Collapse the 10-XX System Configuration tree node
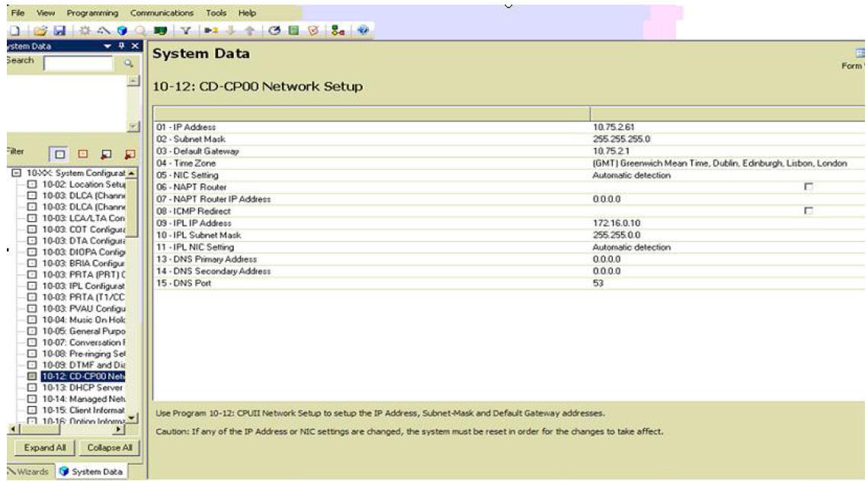The image size is (868, 481). point(15,173)
